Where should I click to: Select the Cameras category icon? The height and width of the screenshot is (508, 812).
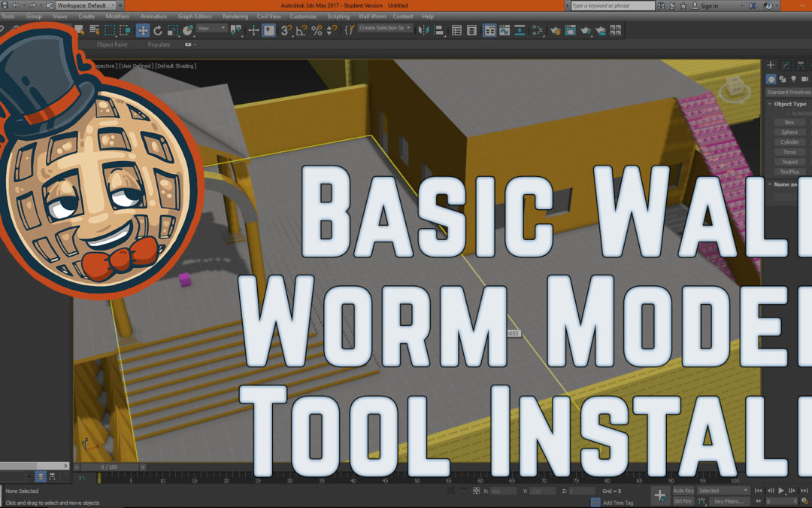[x=804, y=79]
